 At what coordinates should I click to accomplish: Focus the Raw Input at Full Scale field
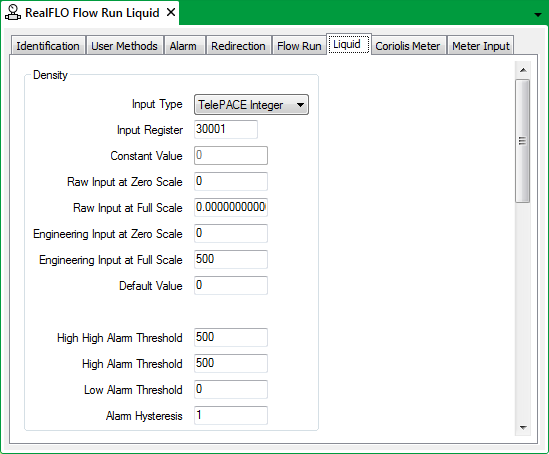coord(231,207)
